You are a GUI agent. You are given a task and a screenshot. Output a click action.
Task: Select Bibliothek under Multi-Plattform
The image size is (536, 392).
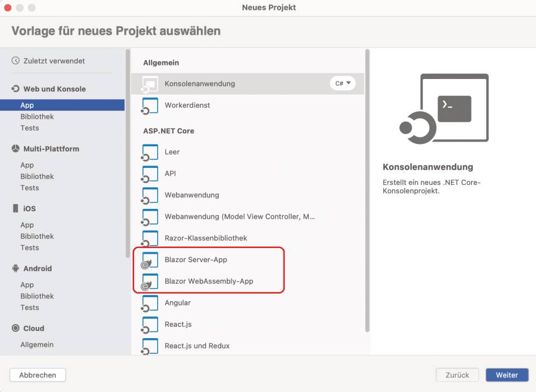tap(37, 177)
